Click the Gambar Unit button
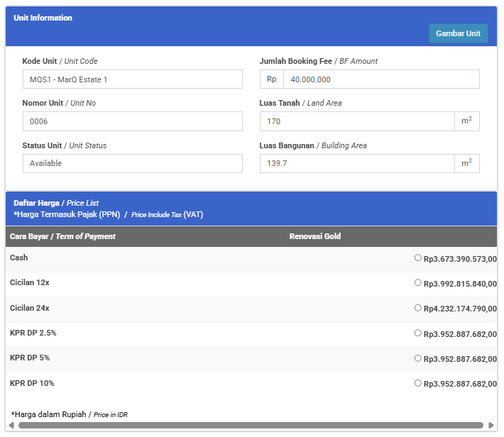The height and width of the screenshot is (437, 504). [458, 33]
